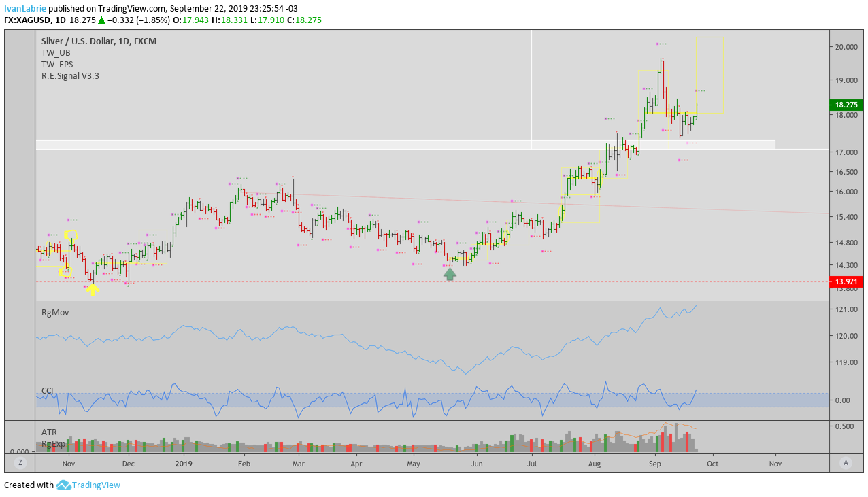Screen dimensions: 868x497
Task: Click the Mar label on the time axis
Action: pos(298,464)
